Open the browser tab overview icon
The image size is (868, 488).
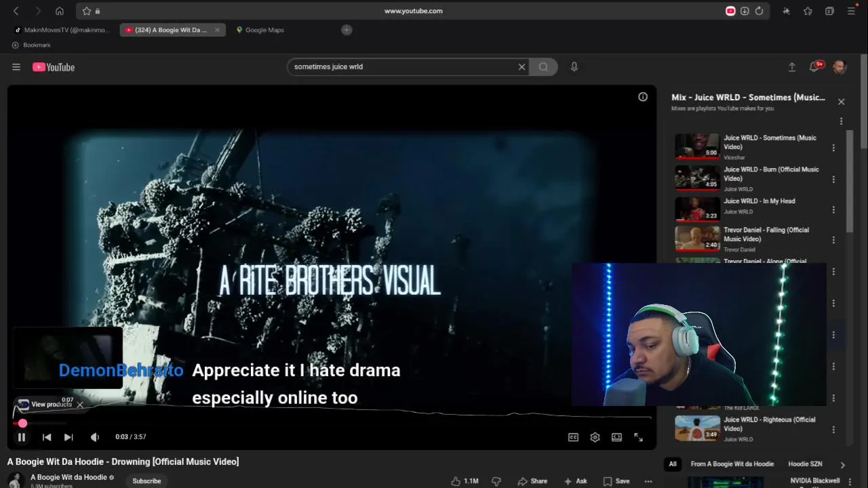[x=829, y=11]
